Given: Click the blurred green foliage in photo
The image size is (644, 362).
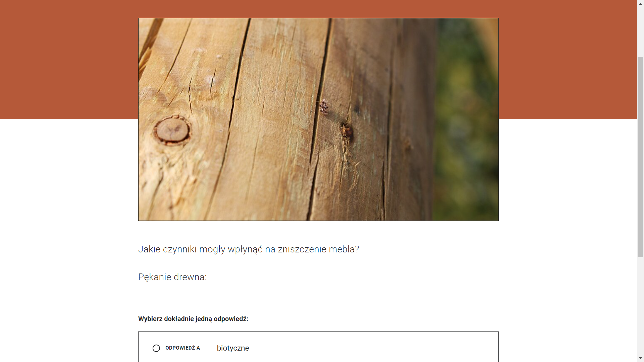Looking at the screenshot, I should 466,119.
